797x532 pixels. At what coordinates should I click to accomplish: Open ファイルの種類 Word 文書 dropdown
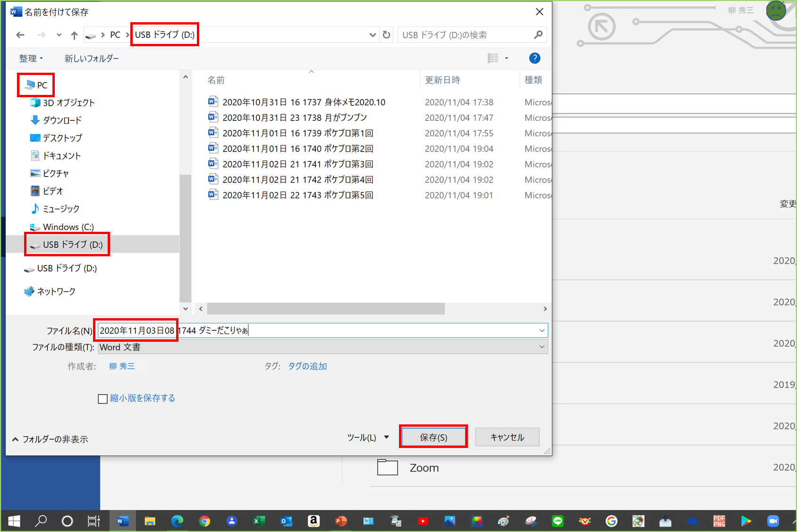point(323,347)
